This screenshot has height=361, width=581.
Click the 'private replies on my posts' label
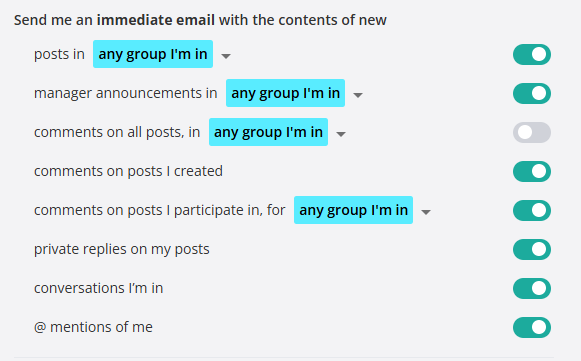click(122, 249)
